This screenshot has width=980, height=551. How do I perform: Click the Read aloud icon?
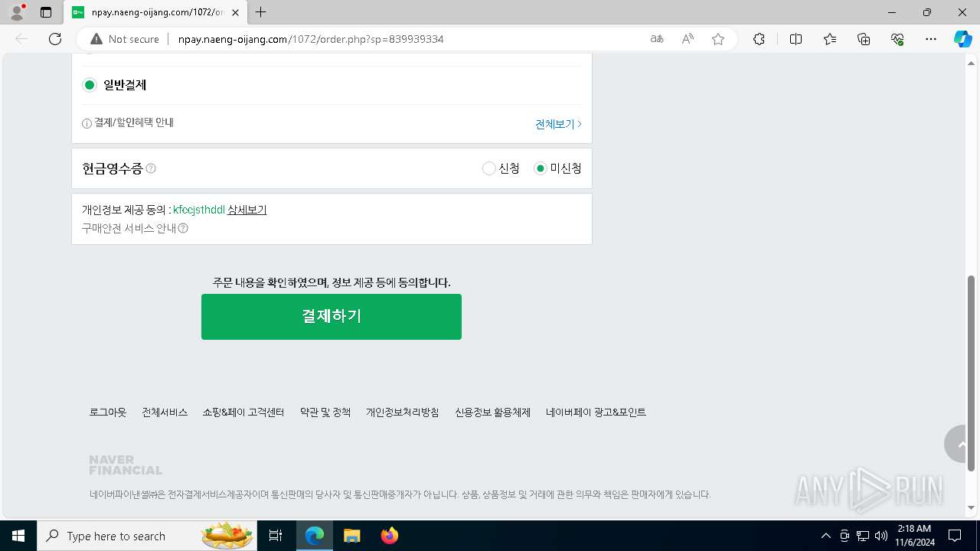point(688,39)
